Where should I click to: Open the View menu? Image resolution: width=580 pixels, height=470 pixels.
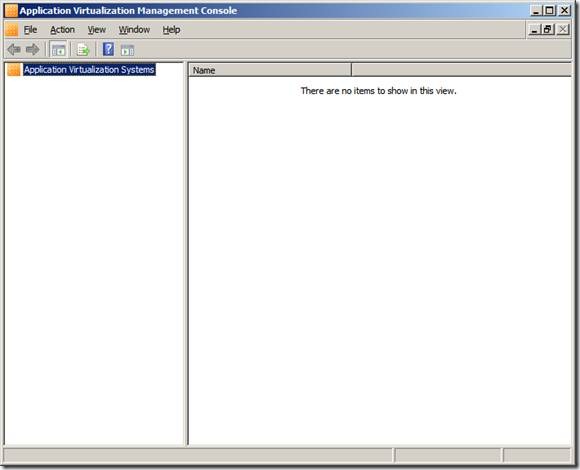click(97, 30)
